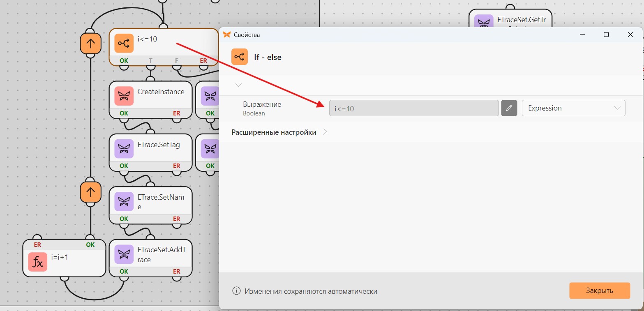The width and height of the screenshot is (644, 311).
Task: Click the If-else branch icon on i<=10 node
Action: [124, 43]
